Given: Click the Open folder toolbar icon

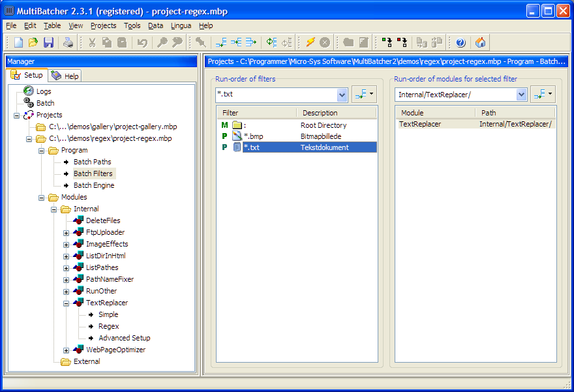Looking at the screenshot, I should click(x=33, y=42).
